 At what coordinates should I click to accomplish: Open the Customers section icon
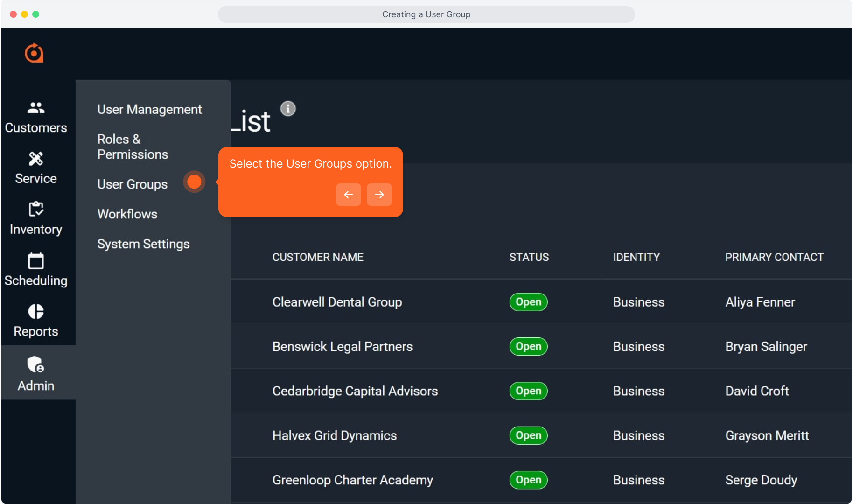[x=36, y=108]
